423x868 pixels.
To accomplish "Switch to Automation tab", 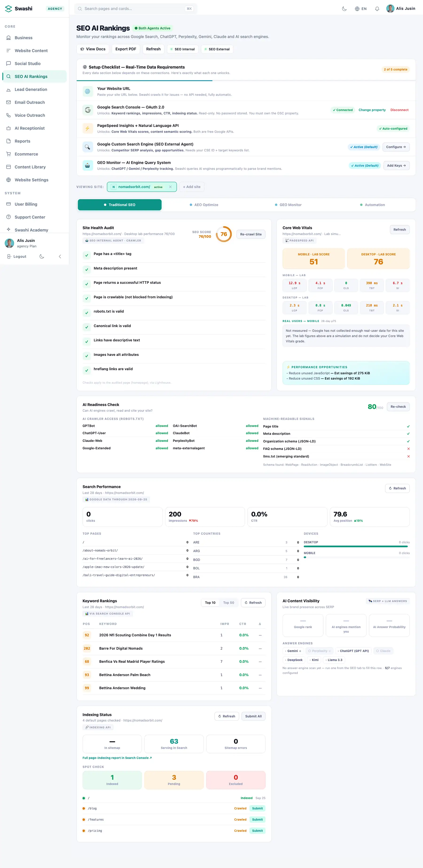I will (x=372, y=205).
